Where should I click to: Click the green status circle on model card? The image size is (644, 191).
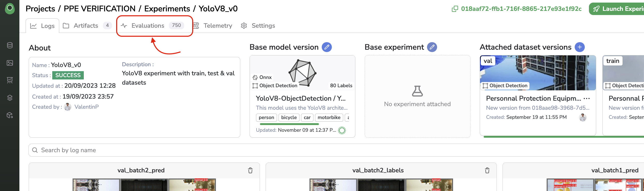tap(342, 130)
